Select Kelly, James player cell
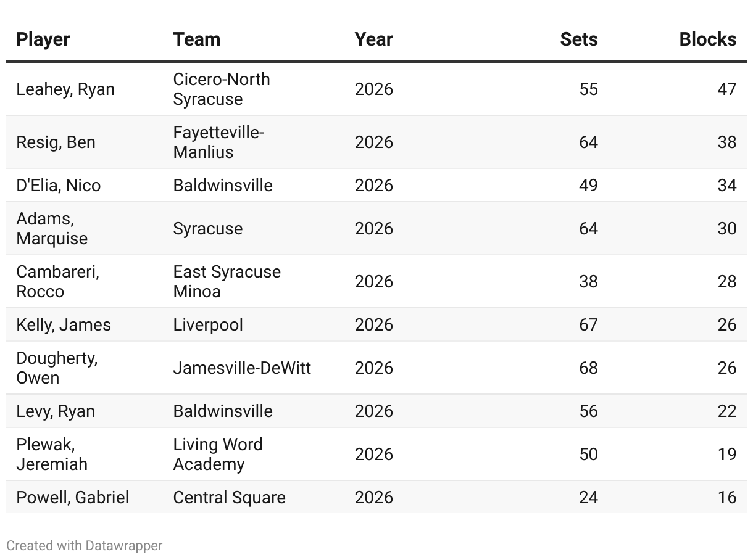The width and height of the screenshot is (753, 560). click(64, 325)
